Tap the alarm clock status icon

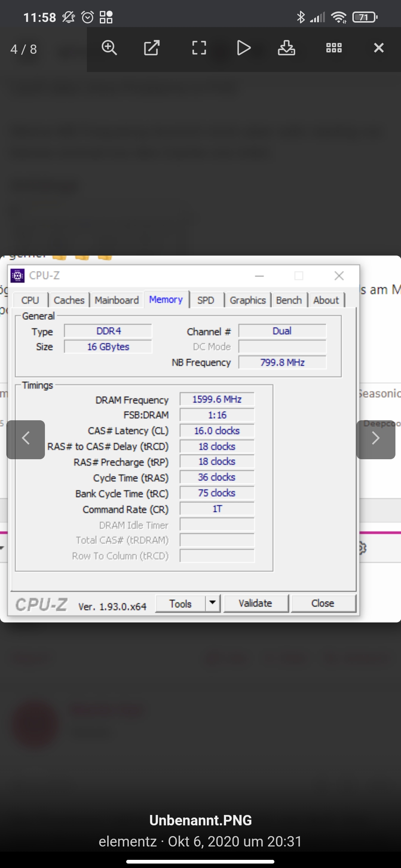pos(88,17)
